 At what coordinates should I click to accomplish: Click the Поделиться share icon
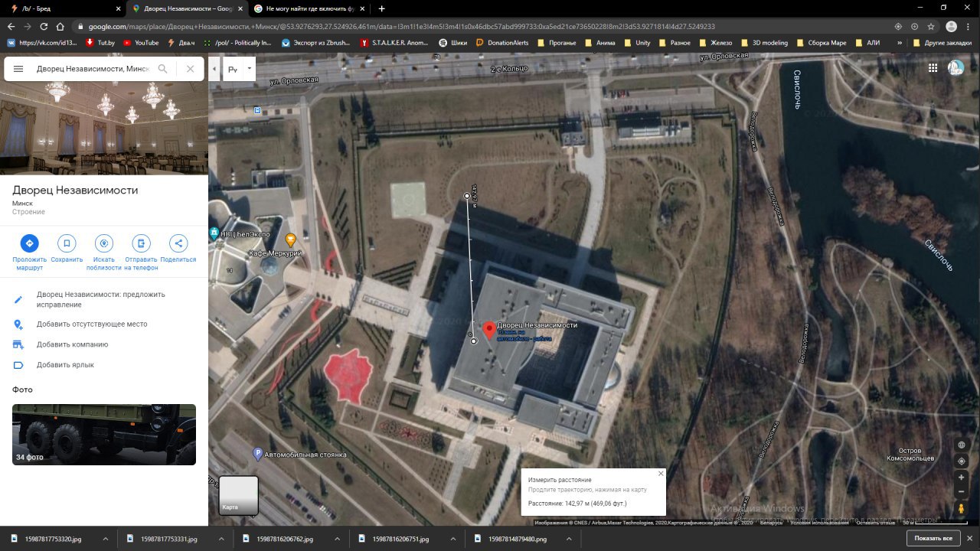tap(178, 243)
